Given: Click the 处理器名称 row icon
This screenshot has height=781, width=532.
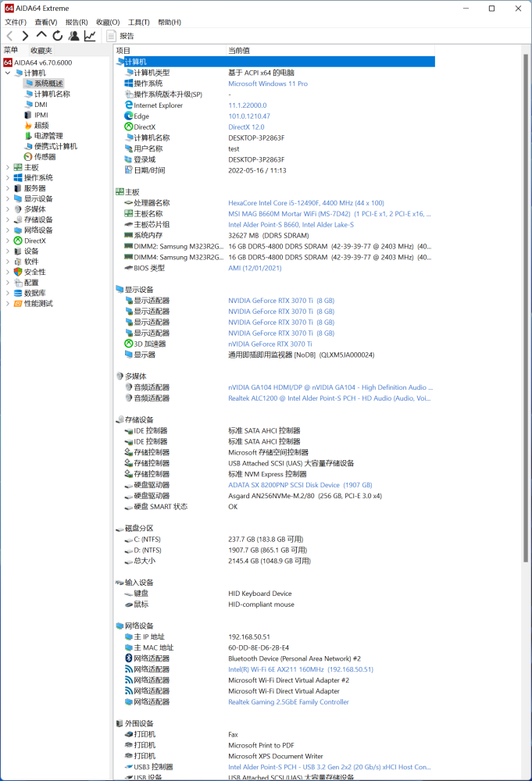Looking at the screenshot, I should (129, 203).
